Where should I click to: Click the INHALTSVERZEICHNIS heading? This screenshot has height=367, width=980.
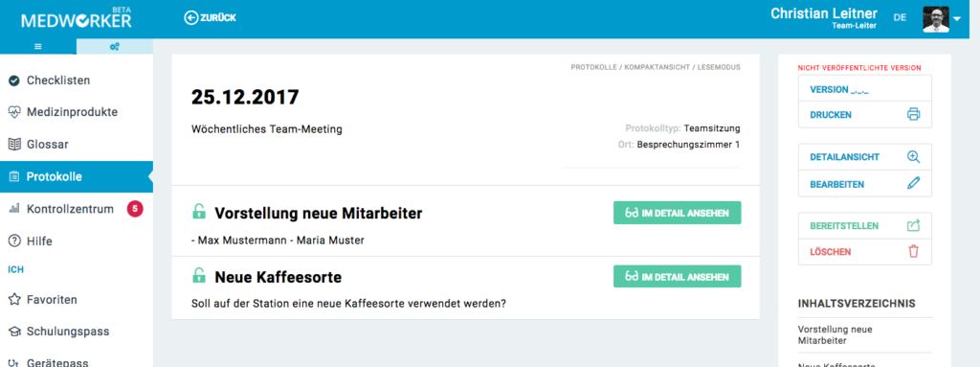(857, 303)
